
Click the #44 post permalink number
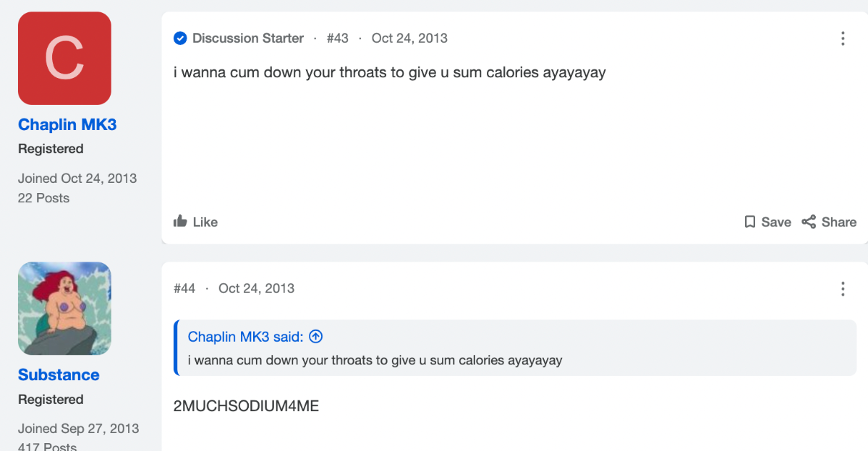[x=184, y=288]
